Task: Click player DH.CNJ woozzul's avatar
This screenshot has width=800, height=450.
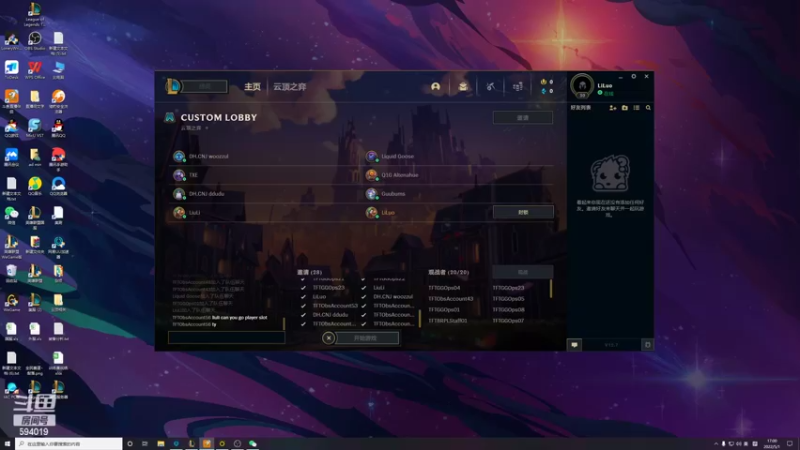Action: coord(179,156)
